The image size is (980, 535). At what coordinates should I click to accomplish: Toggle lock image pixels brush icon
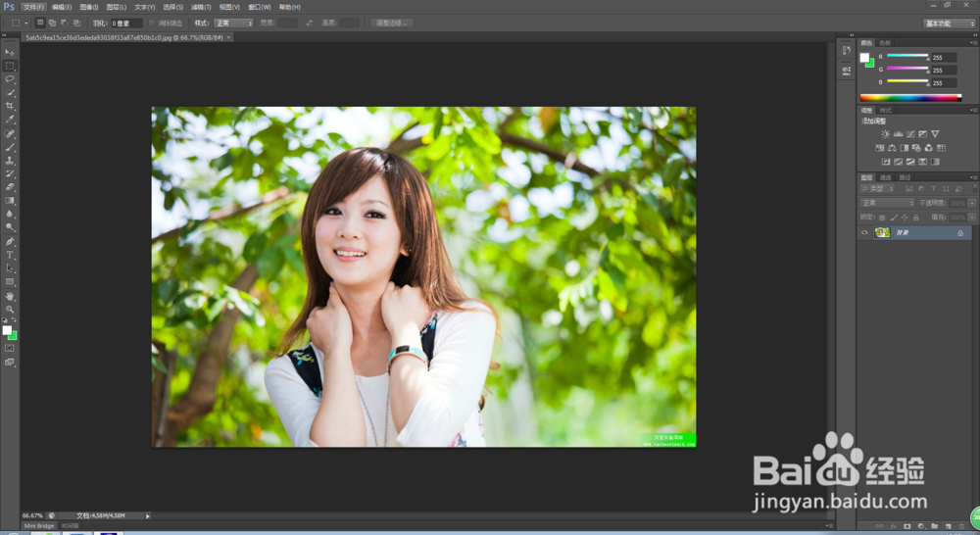894,218
